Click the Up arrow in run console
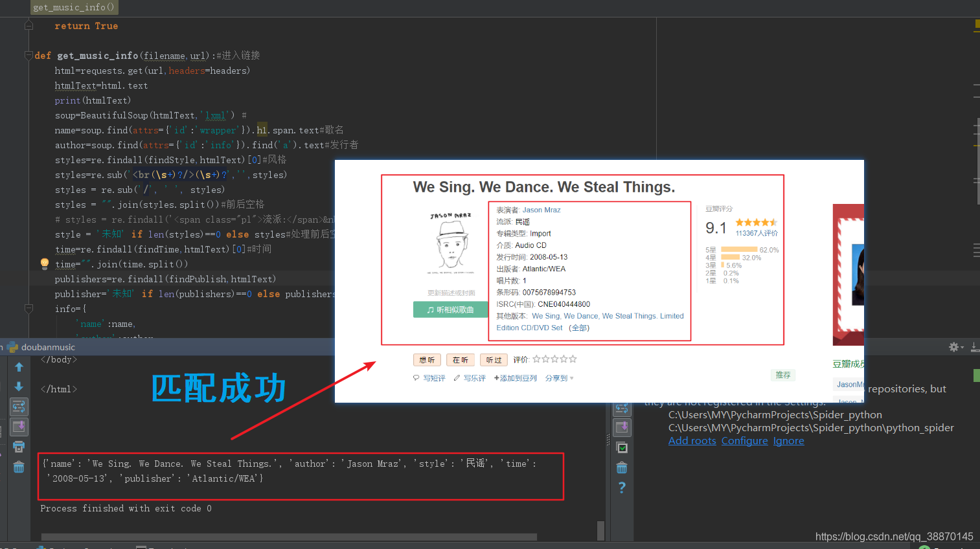 click(x=19, y=367)
